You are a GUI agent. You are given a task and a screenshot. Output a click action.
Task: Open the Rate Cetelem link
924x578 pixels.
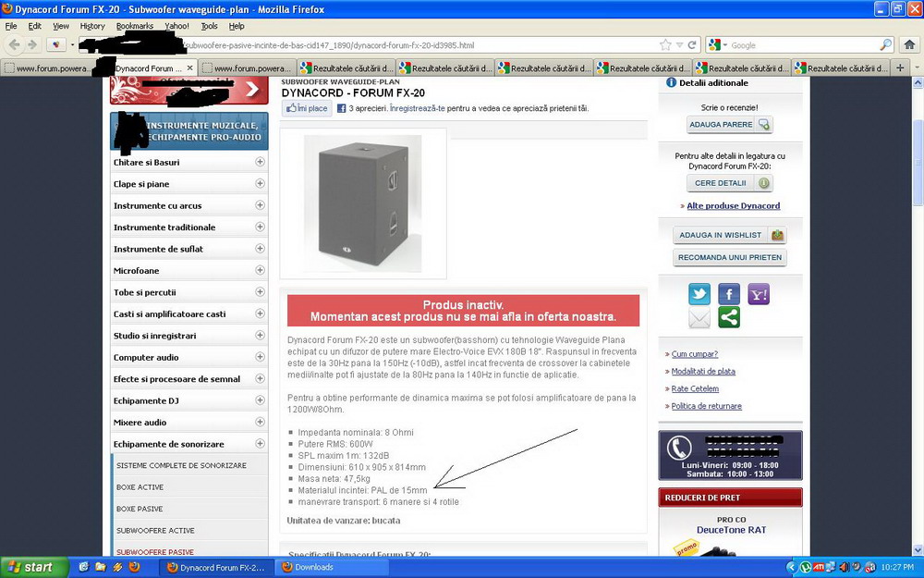pos(696,388)
